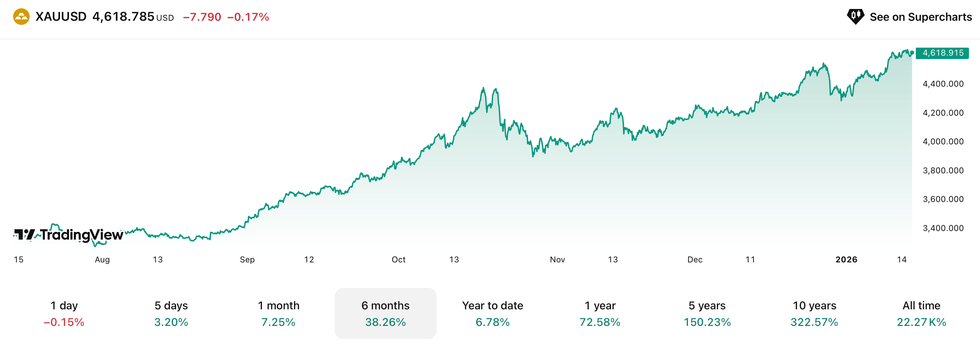Click the 4,618.915 current price label
The image size is (980, 348).
[943, 53]
